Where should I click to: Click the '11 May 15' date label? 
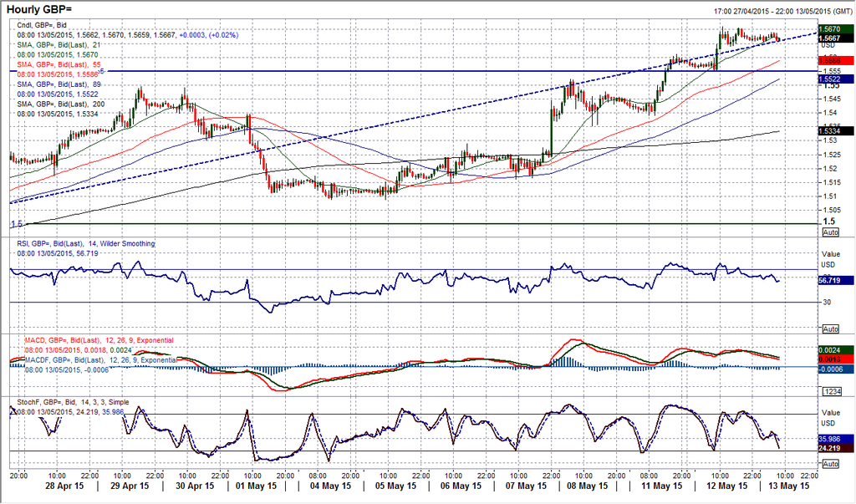click(x=662, y=486)
